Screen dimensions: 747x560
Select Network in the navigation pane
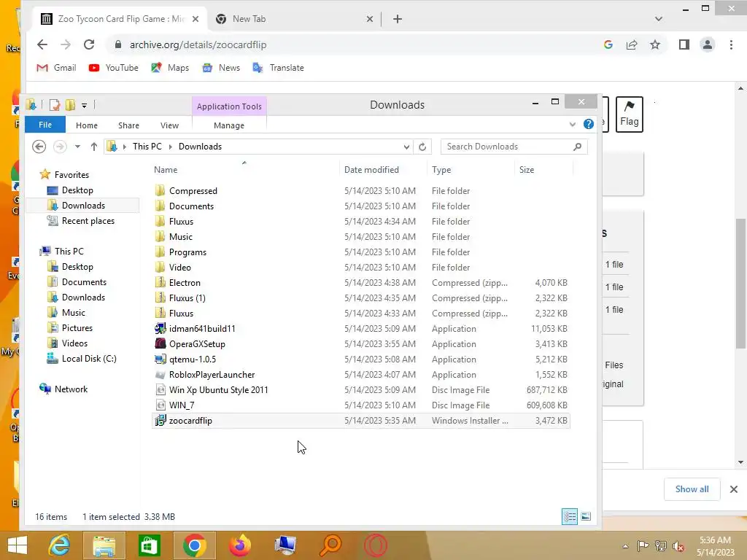pos(71,389)
